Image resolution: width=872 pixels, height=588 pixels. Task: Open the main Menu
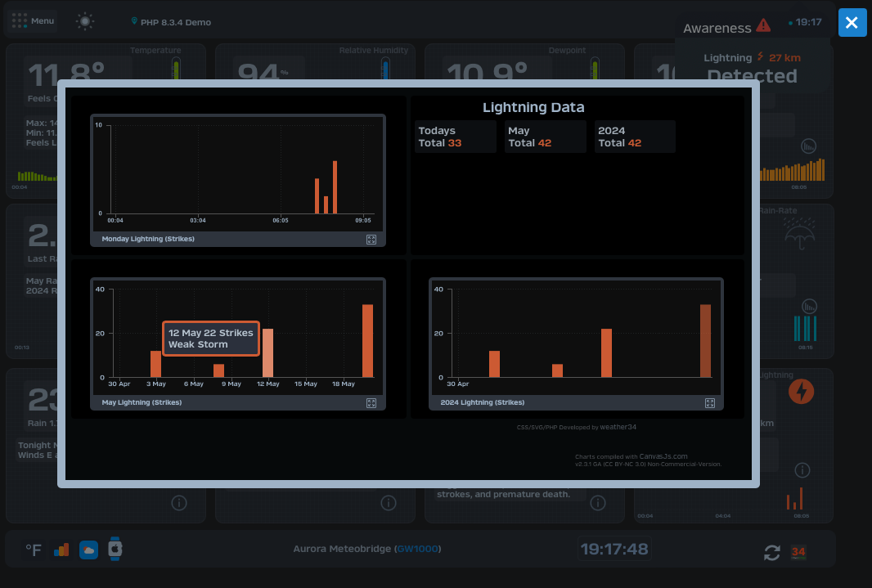click(33, 21)
